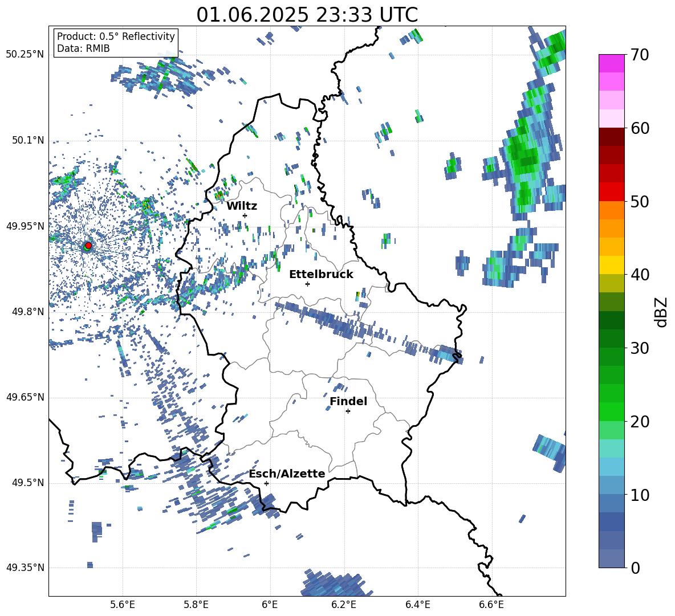Click the Esch/Alzette location cross marker
675x616 pixels.
tap(266, 483)
